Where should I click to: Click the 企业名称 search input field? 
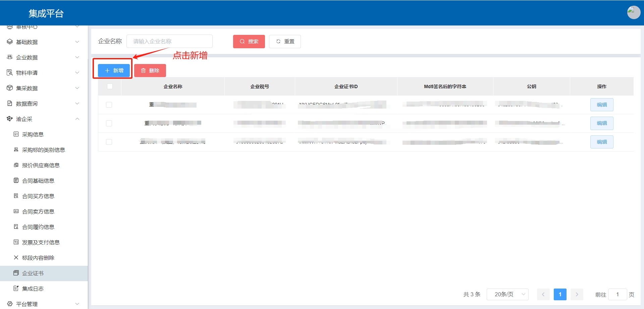click(x=169, y=42)
